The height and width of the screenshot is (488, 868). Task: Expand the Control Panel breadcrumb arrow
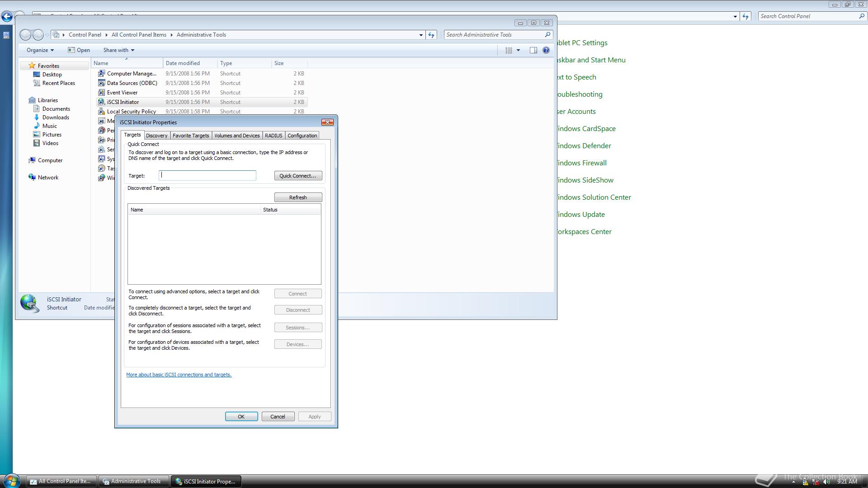pos(107,35)
